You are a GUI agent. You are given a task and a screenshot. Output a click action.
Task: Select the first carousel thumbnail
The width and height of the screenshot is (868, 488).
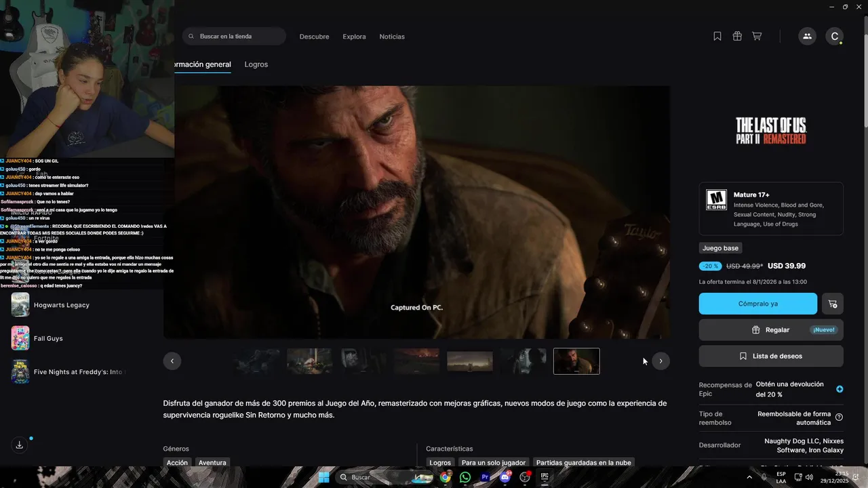pos(256,361)
